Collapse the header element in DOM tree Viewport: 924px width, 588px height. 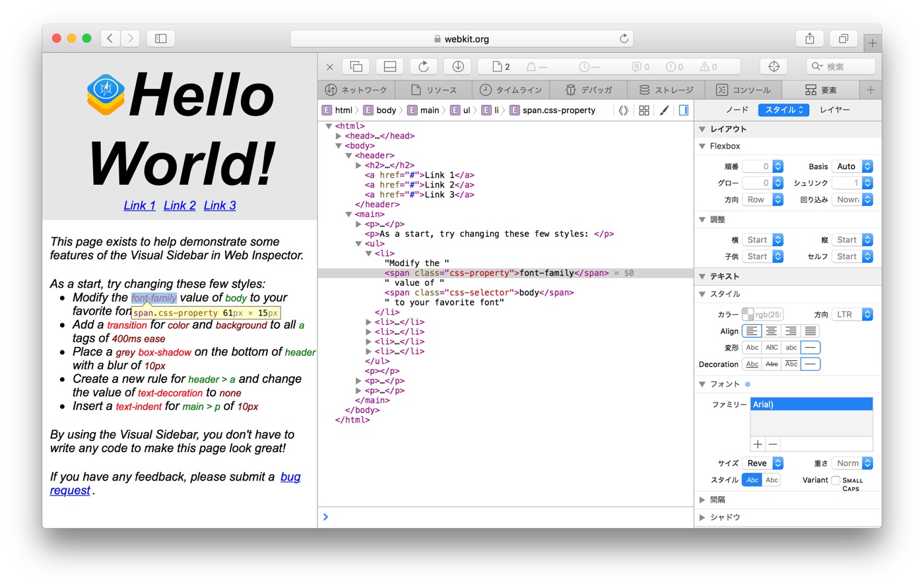pos(348,156)
